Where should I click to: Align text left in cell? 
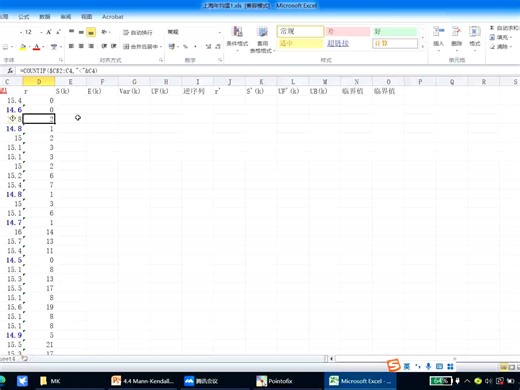(x=71, y=46)
